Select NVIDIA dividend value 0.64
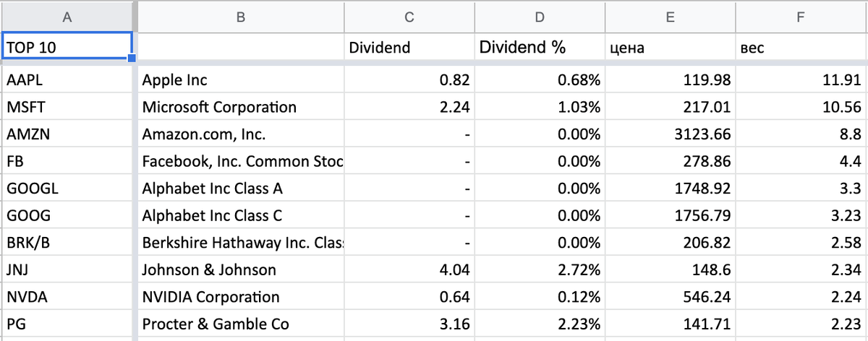Viewport: 868px width, 341px height. (409, 297)
